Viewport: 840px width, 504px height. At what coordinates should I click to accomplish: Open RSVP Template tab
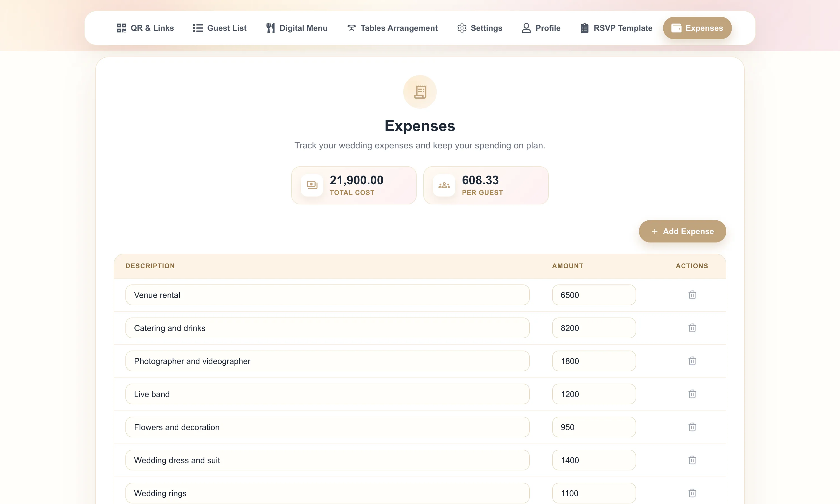click(616, 28)
